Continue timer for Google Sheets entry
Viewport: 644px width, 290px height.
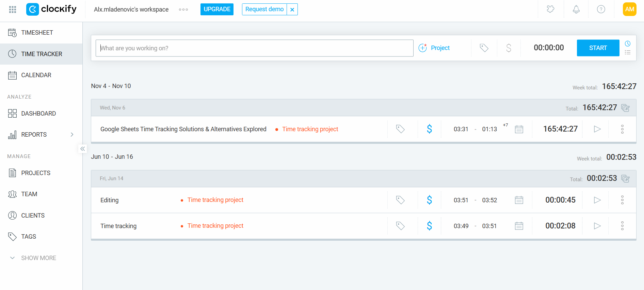click(x=597, y=129)
